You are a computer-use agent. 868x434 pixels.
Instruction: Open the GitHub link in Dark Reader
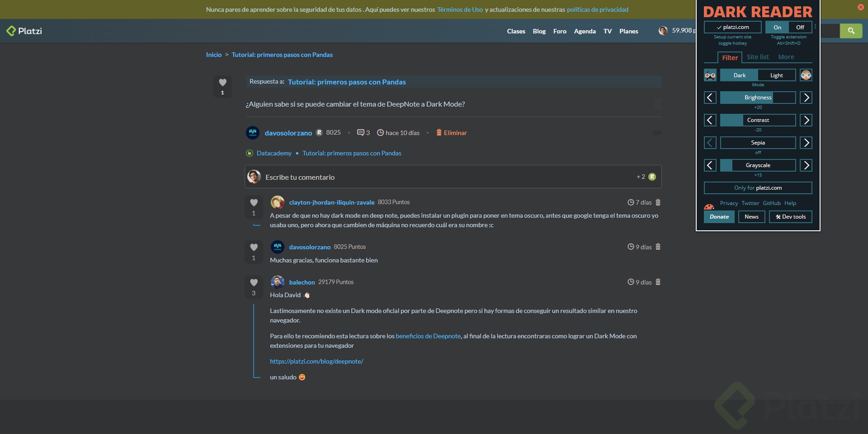[772, 203]
